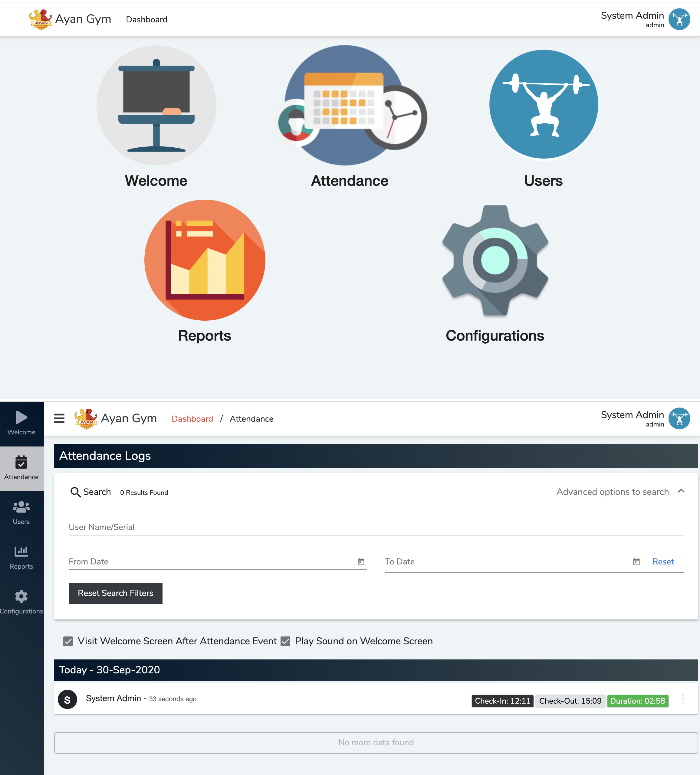Click Dashboard breadcrumb link
700x775 pixels.
[x=192, y=419]
